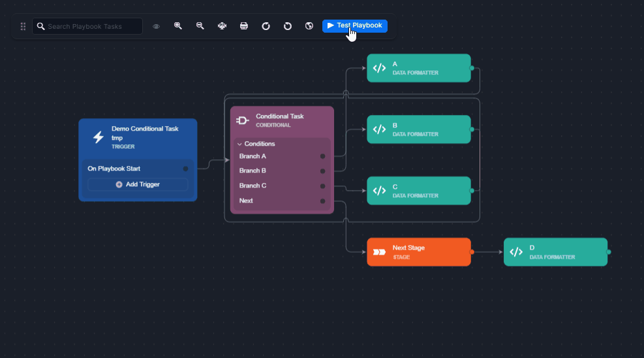Select the Conditional Task node header

pos(282,120)
